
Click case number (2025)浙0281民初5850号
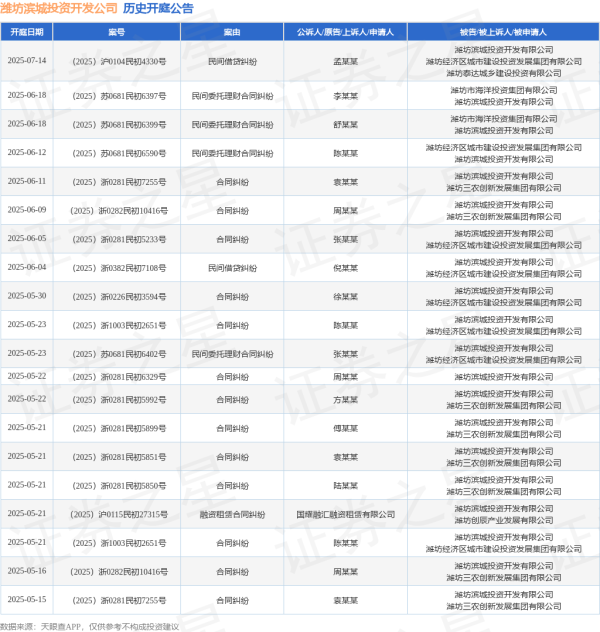[x=119, y=486]
